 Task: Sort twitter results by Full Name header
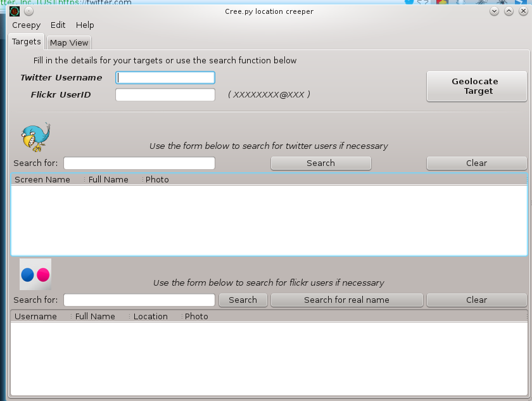[113, 179]
